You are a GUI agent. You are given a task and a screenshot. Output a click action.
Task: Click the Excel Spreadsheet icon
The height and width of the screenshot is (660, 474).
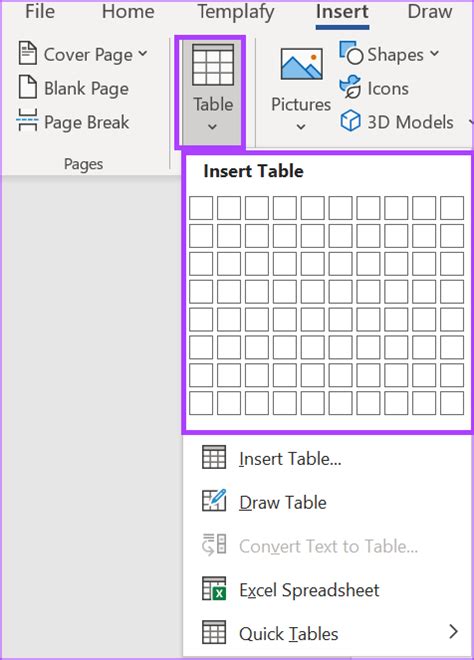(214, 588)
